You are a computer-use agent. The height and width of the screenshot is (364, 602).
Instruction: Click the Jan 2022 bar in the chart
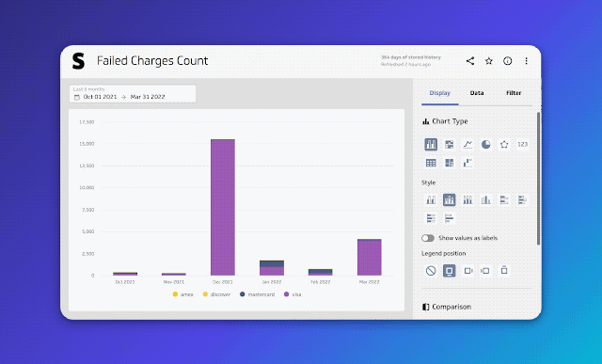(x=272, y=268)
